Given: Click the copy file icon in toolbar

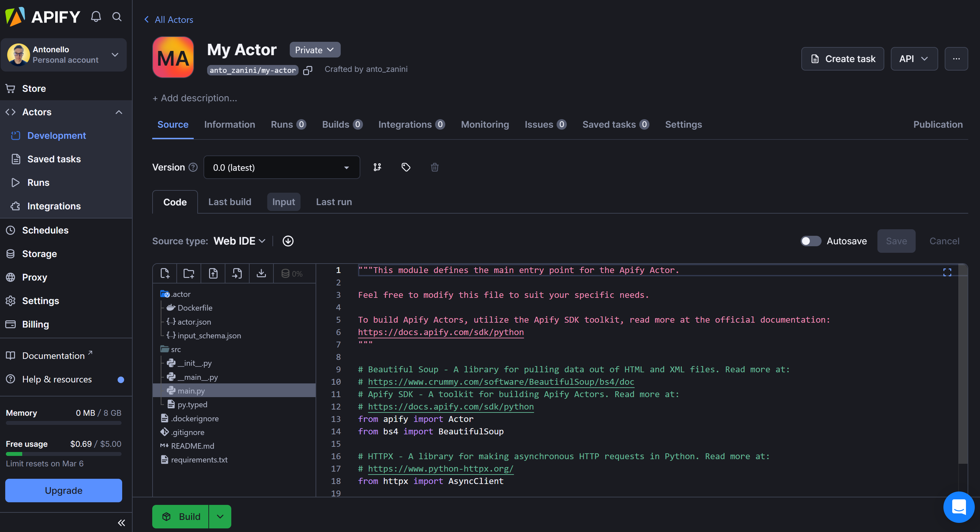Looking at the screenshot, I should coord(237,273).
